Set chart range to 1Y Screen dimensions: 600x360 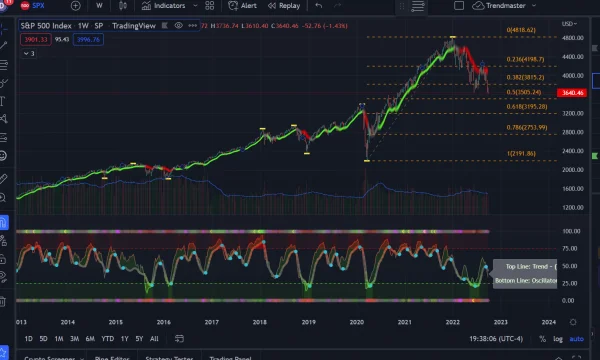[124, 339]
